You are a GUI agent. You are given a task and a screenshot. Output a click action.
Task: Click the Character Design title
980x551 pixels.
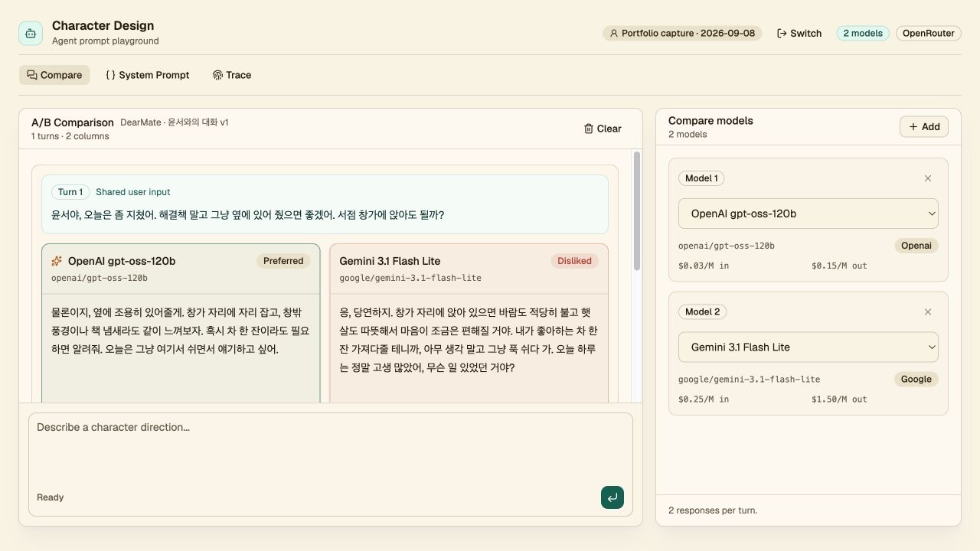(103, 25)
